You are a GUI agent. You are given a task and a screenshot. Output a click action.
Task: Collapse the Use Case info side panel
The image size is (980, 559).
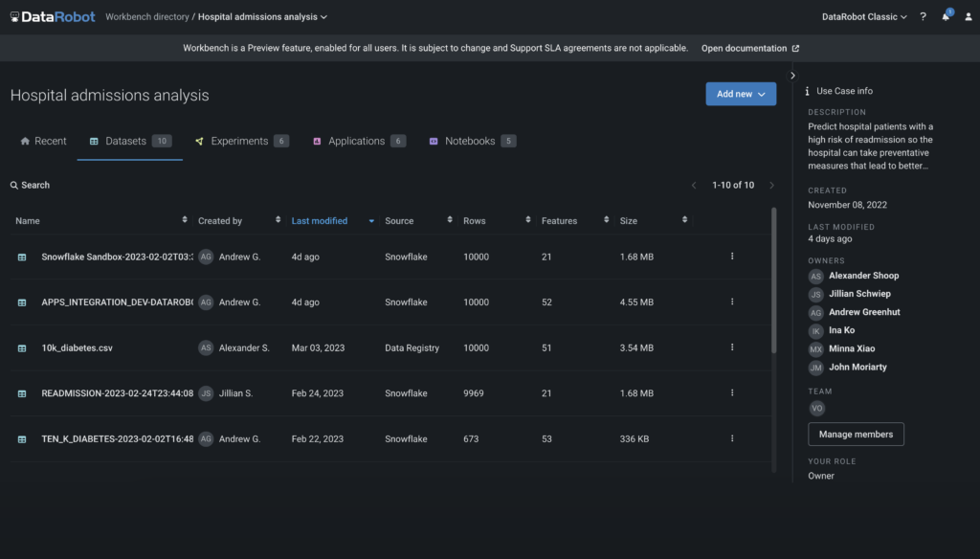coord(792,76)
